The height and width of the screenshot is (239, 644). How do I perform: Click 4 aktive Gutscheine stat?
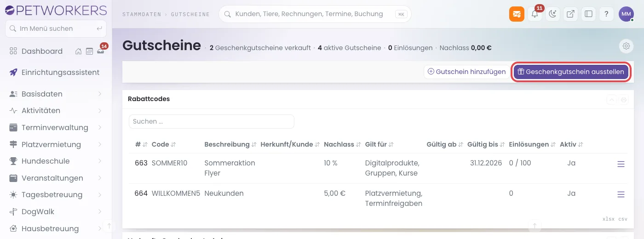coord(350,48)
